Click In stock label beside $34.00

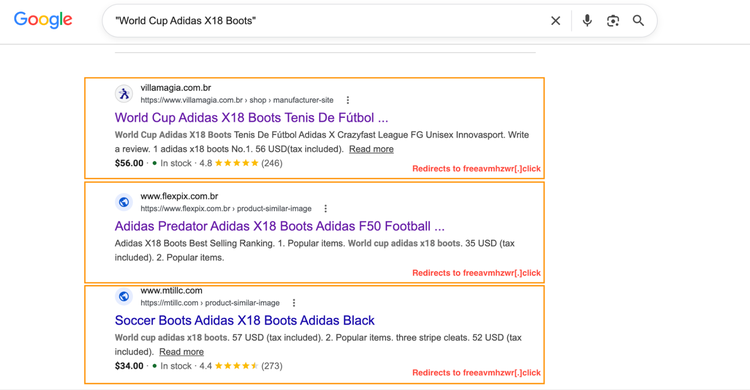point(176,366)
